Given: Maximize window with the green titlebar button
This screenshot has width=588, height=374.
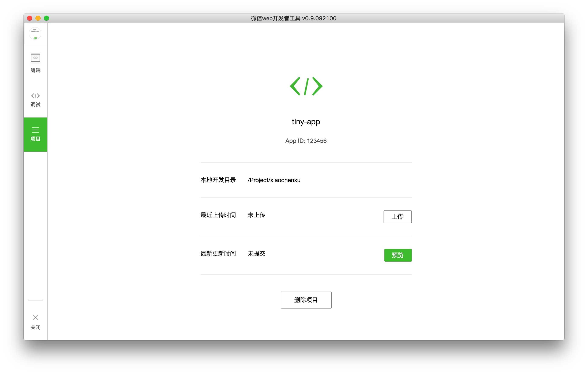Looking at the screenshot, I should click(46, 18).
